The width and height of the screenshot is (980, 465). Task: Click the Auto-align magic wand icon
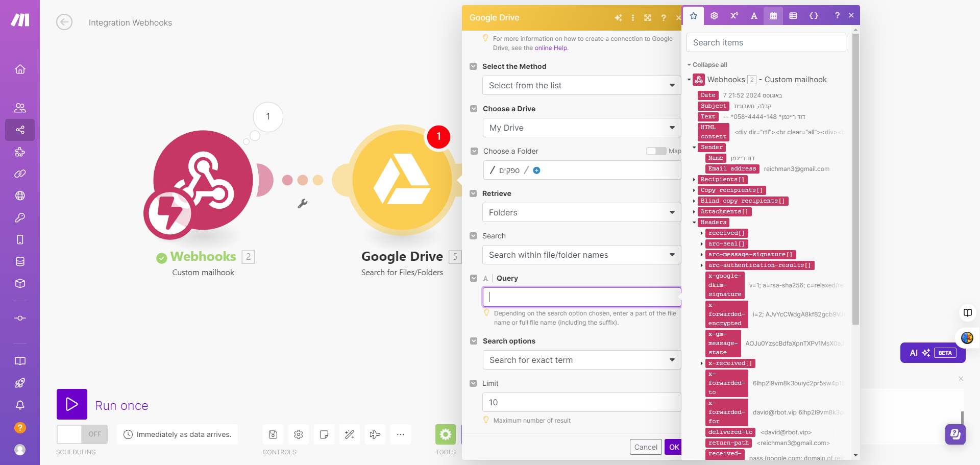350,434
